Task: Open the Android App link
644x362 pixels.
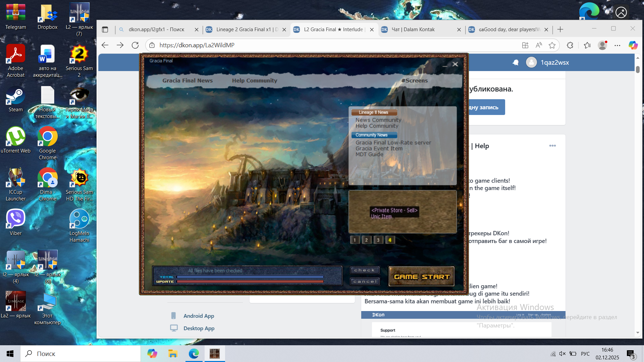Action: [x=199, y=316]
